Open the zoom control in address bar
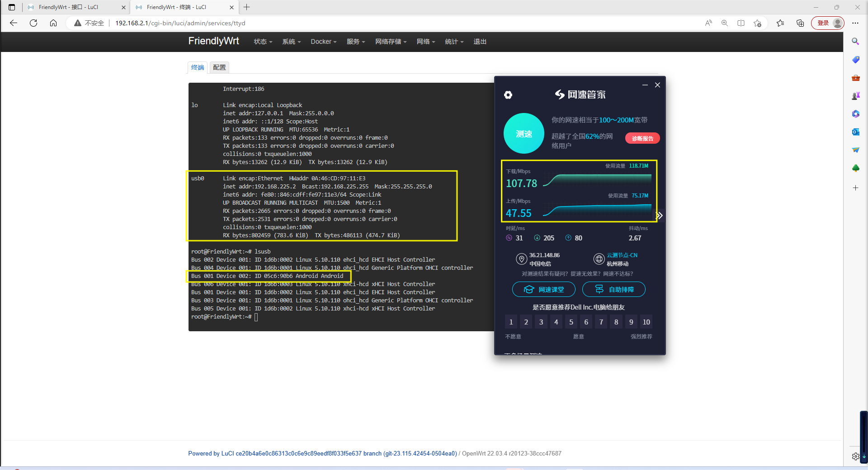This screenshot has width=868, height=470. tap(725, 23)
